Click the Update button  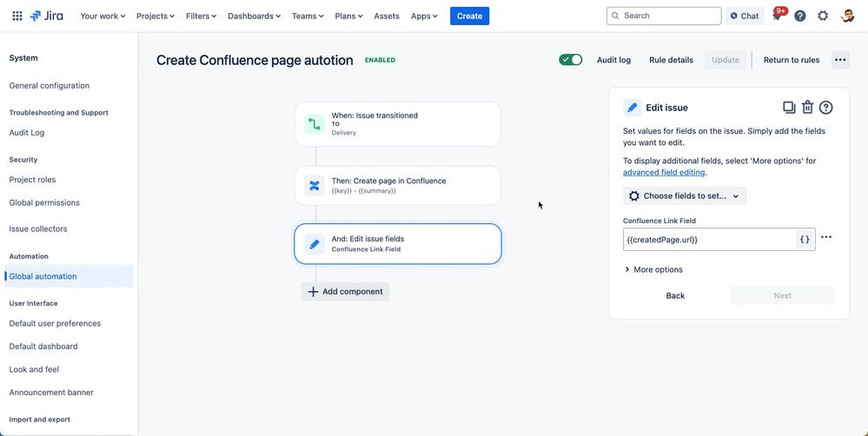point(726,60)
